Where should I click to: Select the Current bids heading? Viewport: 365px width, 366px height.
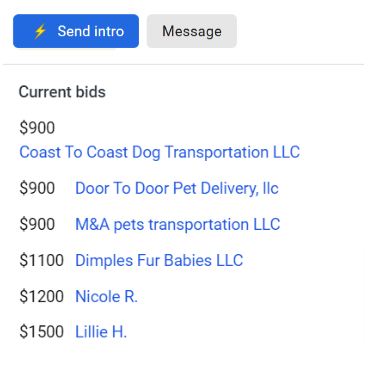[x=62, y=92]
